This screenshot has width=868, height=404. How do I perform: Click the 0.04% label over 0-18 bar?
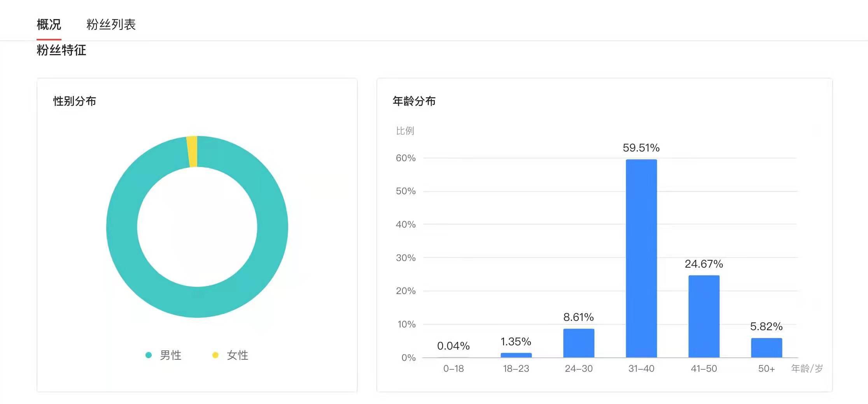coord(452,345)
